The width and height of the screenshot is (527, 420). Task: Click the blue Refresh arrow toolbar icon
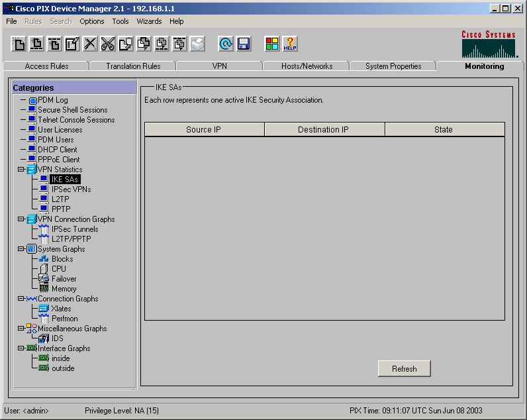(226, 44)
